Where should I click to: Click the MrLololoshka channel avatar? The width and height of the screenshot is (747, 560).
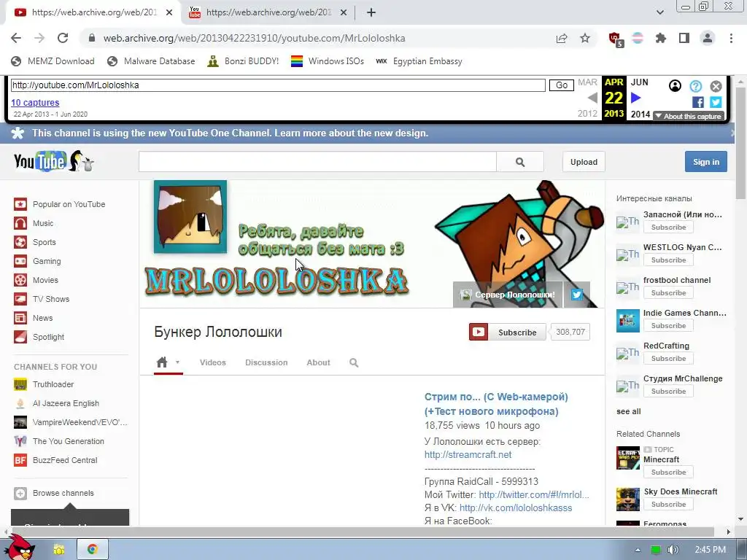click(190, 217)
